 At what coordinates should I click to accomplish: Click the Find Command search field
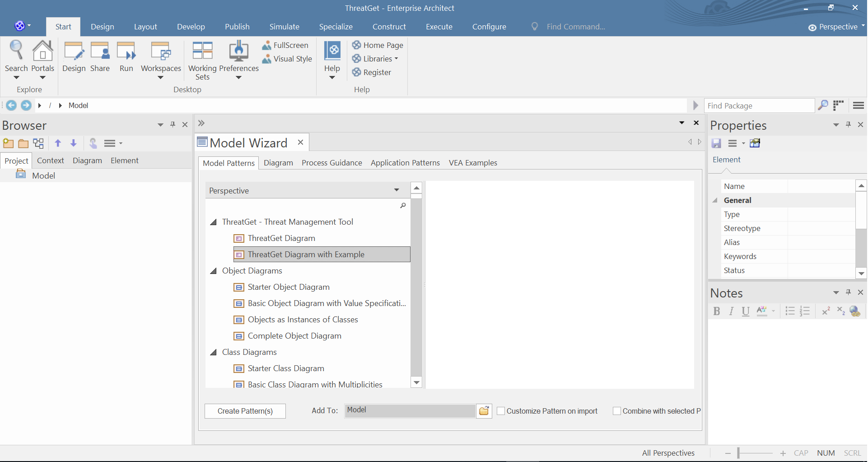[576, 27]
